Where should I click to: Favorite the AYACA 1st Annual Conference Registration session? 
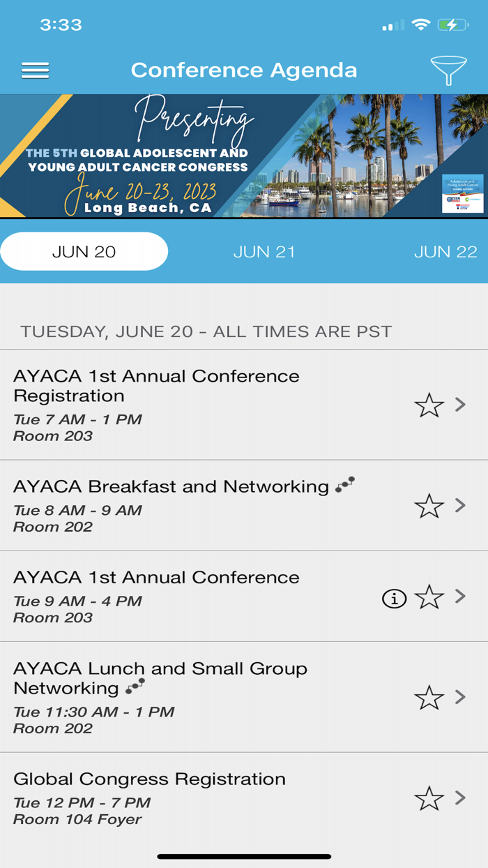[x=429, y=405]
